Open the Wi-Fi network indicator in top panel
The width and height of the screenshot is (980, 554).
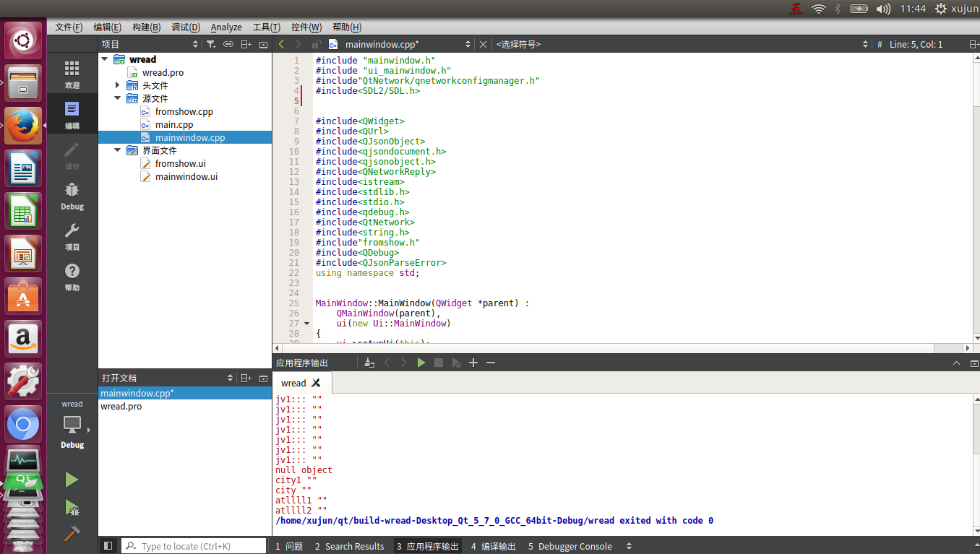(x=818, y=9)
